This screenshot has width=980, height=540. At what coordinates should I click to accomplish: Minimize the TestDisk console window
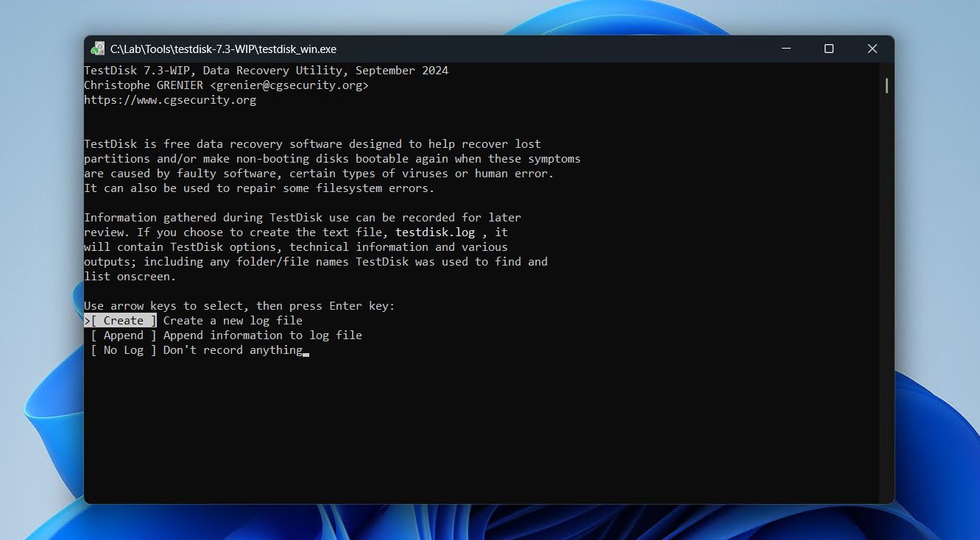click(785, 49)
